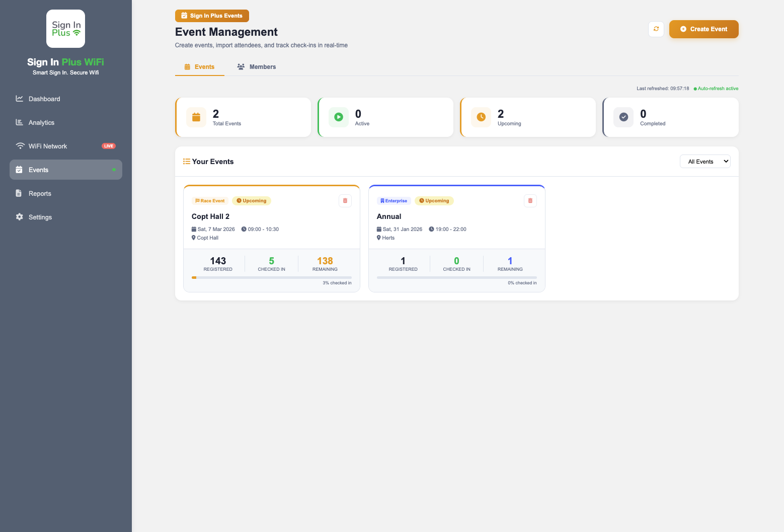The image size is (784, 532).
Task: Go to Analytics in sidebar
Action: point(41,123)
